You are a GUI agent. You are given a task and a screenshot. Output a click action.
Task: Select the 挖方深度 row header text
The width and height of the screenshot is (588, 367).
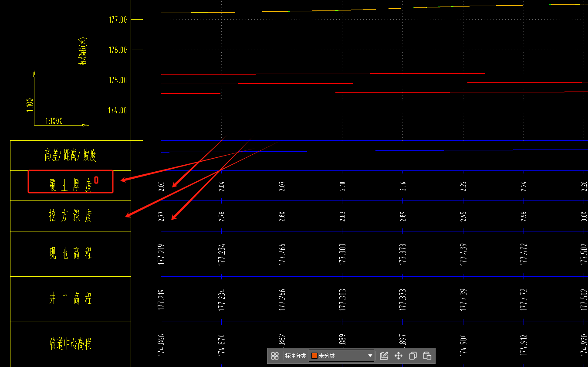71,216
